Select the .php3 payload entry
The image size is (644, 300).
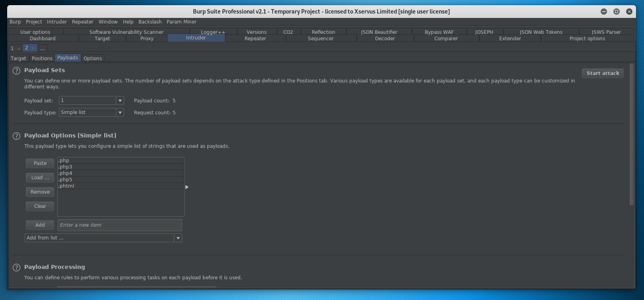pyautogui.click(x=121, y=167)
